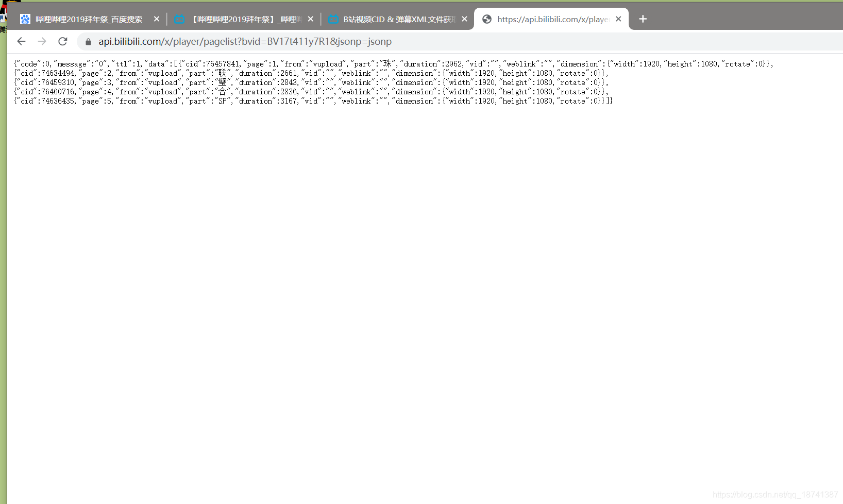Click the bilibili TV favicon on second tab
Viewport: 843px width, 504px height.
(x=179, y=19)
